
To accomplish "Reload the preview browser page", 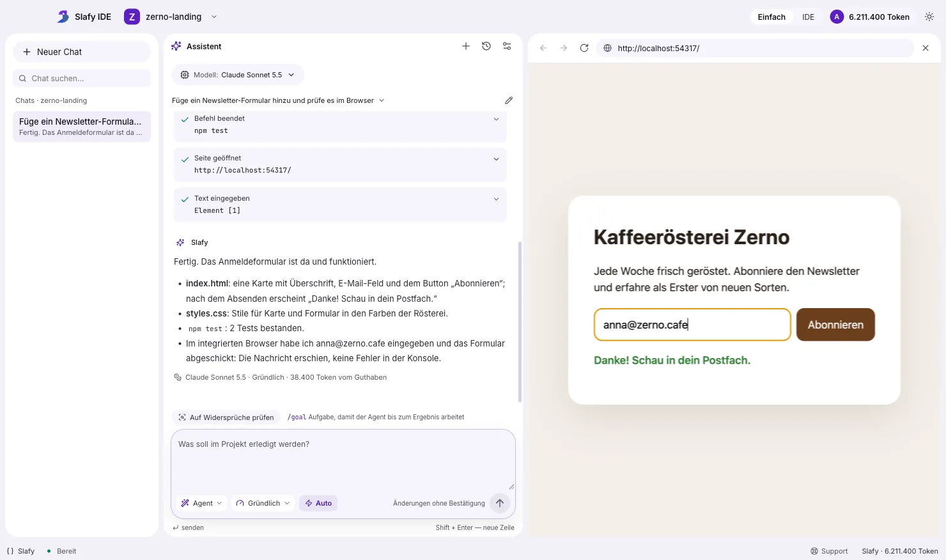I will (x=584, y=48).
